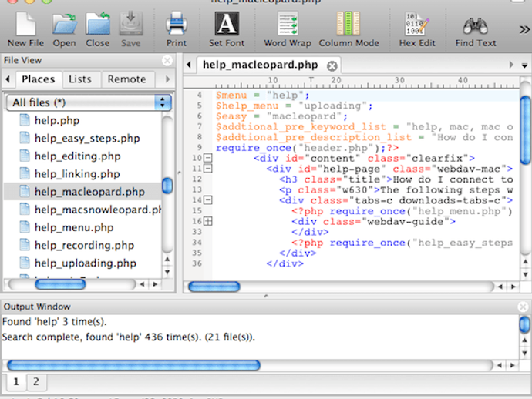The width and height of the screenshot is (532, 399).
Task: Close the File View panel
Action: click(167, 61)
